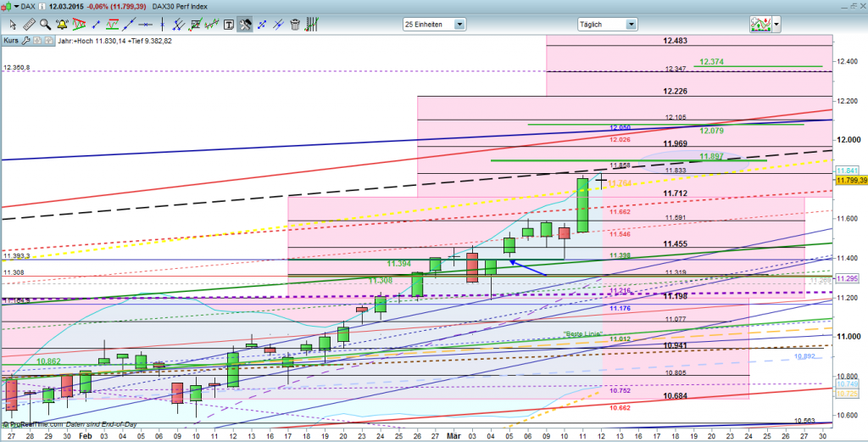Select the text annotation T tool
This screenshot has height=442, width=868.
(229, 25)
